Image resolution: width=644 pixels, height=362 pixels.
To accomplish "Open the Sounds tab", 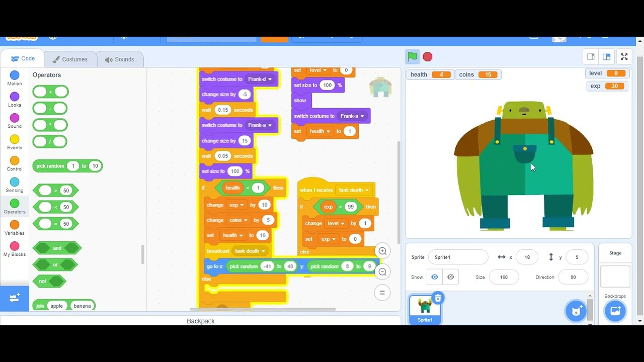I will [119, 59].
